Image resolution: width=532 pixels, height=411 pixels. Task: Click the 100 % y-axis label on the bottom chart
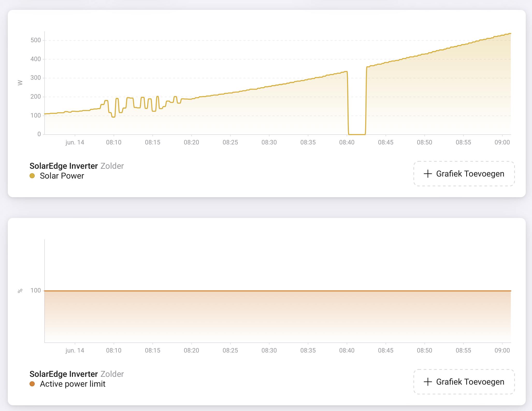[36, 290]
